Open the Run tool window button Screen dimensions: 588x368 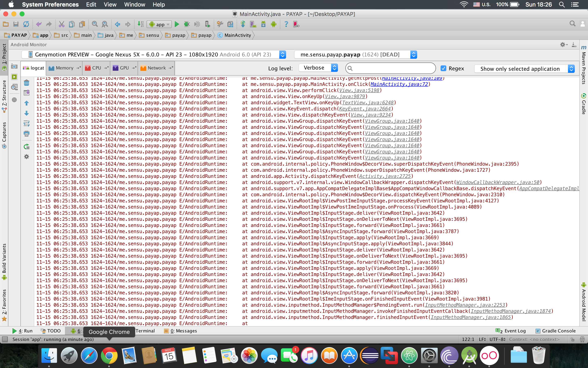pos(22,331)
